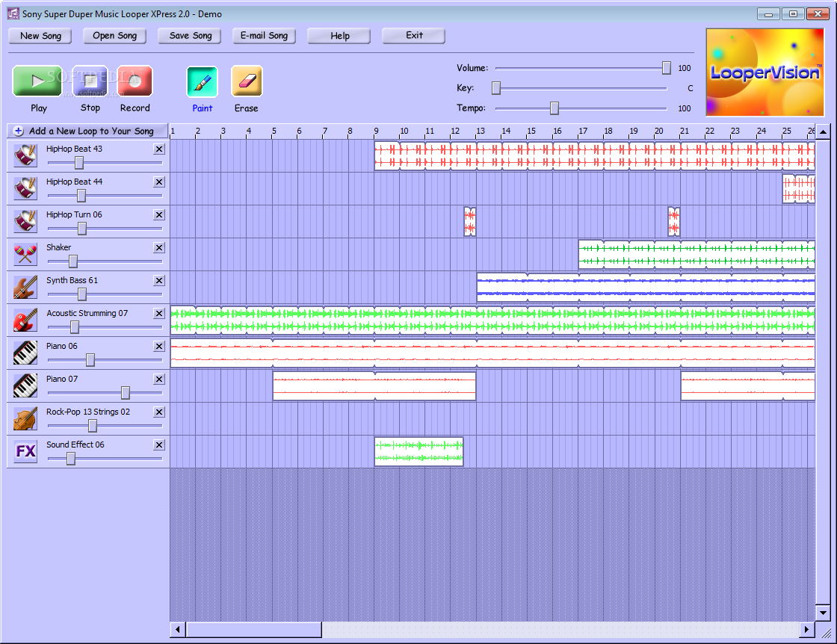
Task: Open Help from the toolbar
Action: click(x=339, y=36)
